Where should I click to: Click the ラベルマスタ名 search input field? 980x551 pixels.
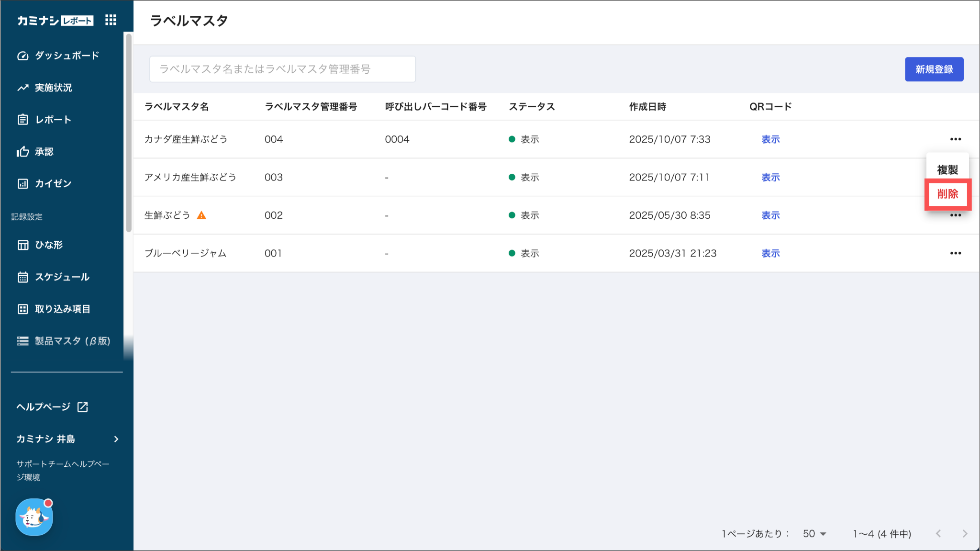[282, 69]
